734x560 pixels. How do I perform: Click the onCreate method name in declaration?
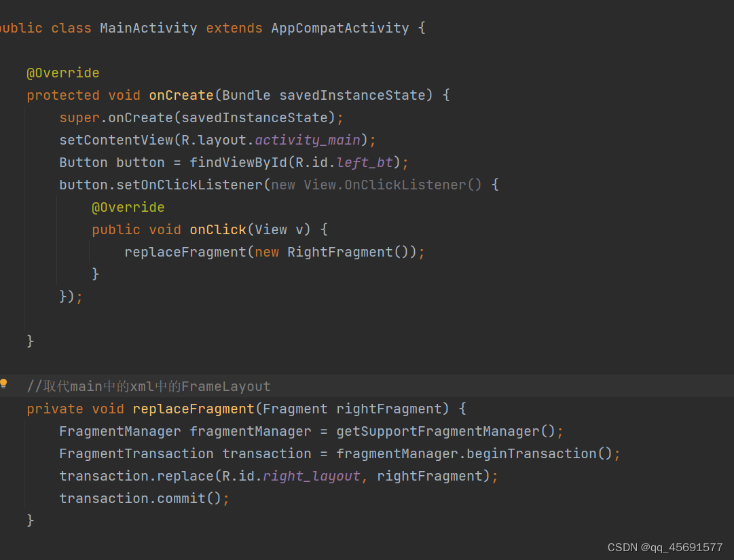pos(181,96)
